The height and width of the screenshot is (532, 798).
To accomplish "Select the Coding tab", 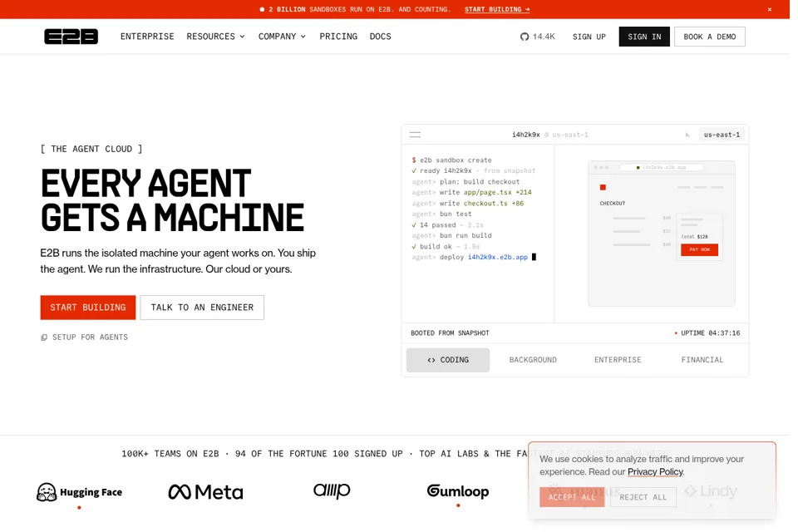I will [x=448, y=360].
